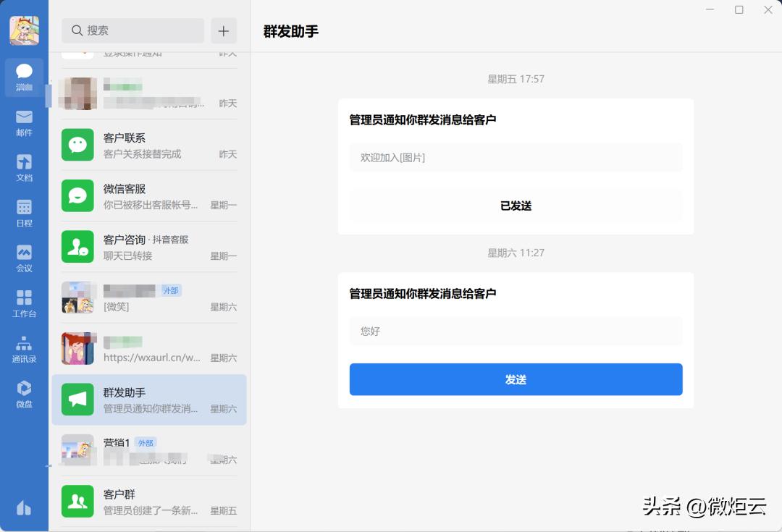Open the Contacts (通讯录) sidebar icon
This screenshot has width=782, height=532.
(24, 350)
